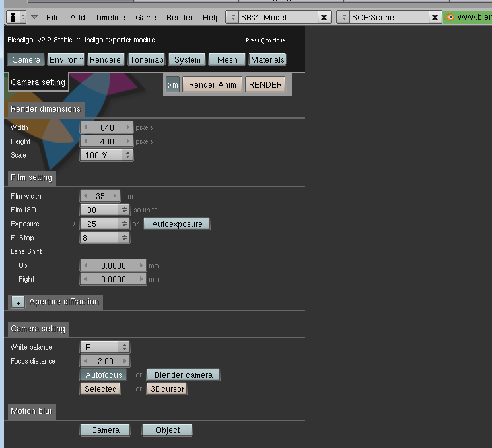492x448 pixels.
Task: Switch to the Renderer tab
Action: pyautogui.click(x=106, y=59)
